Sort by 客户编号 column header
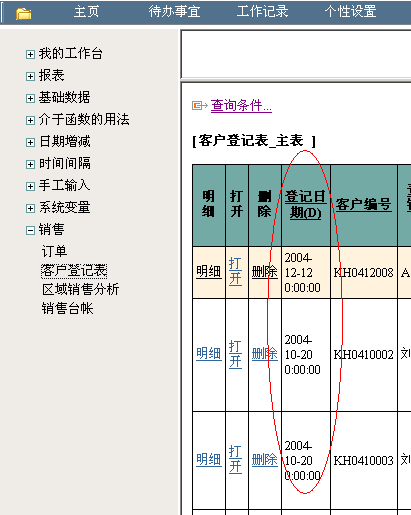Image resolution: width=411 pixels, height=515 pixels. tap(363, 204)
